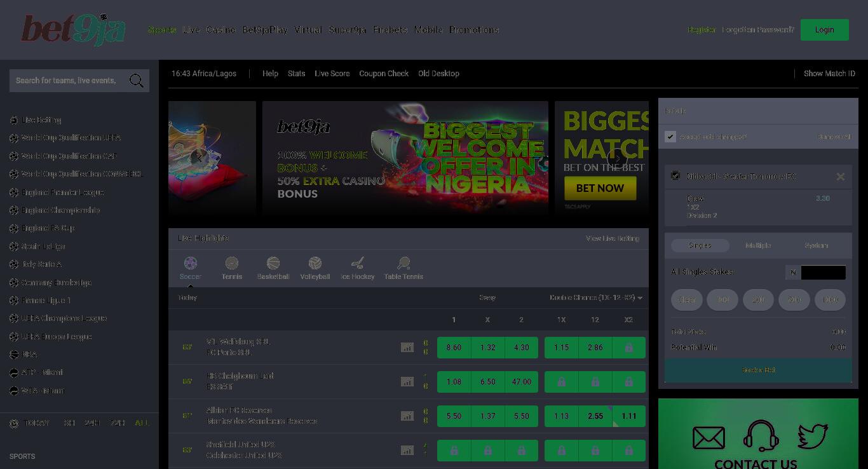
Task: Click Forgotten Password link
Action: 758,30
